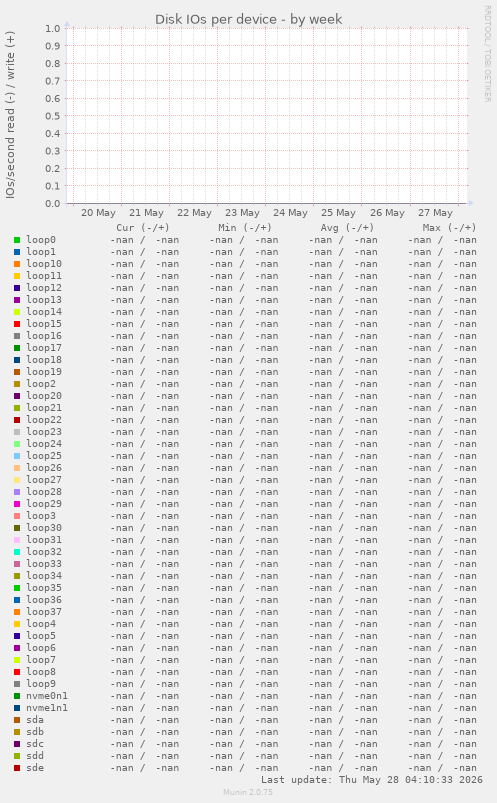The height and width of the screenshot is (803, 497).
Task: Select the loop30 legend label
Action: pyautogui.click(x=44, y=527)
